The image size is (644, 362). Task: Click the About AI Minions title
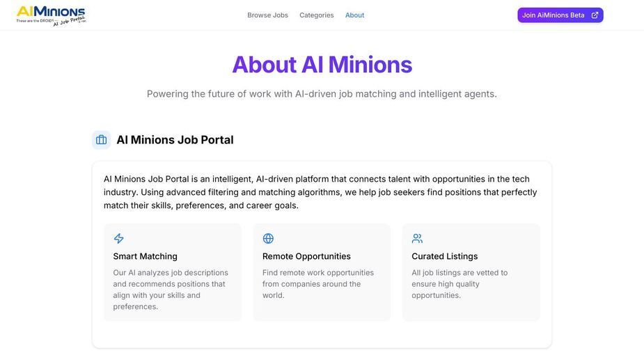click(322, 65)
